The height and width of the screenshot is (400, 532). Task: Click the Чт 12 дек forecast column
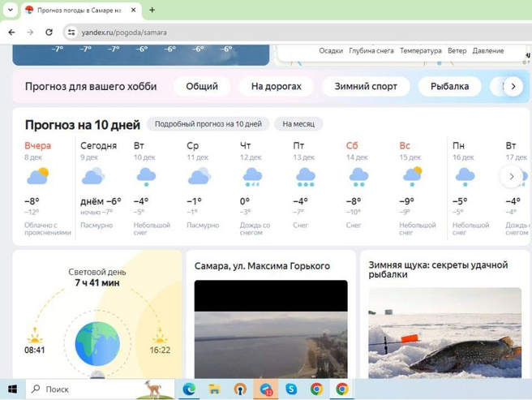(x=257, y=188)
